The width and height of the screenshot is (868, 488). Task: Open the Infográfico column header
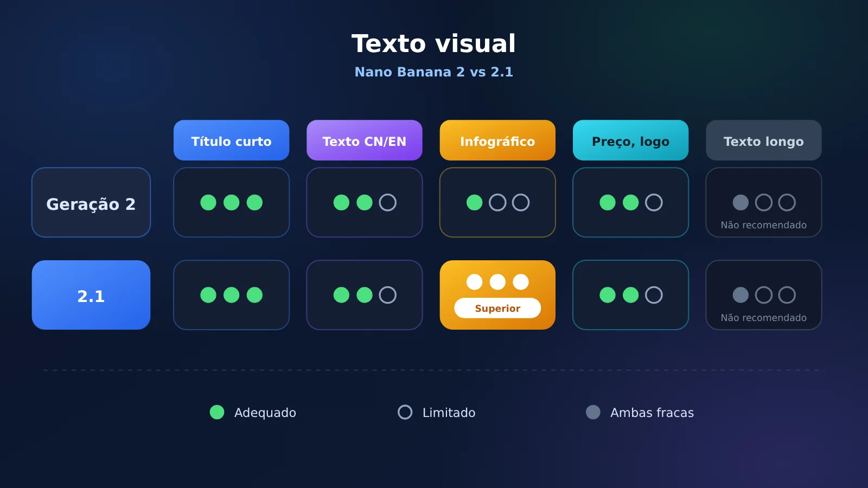point(497,140)
